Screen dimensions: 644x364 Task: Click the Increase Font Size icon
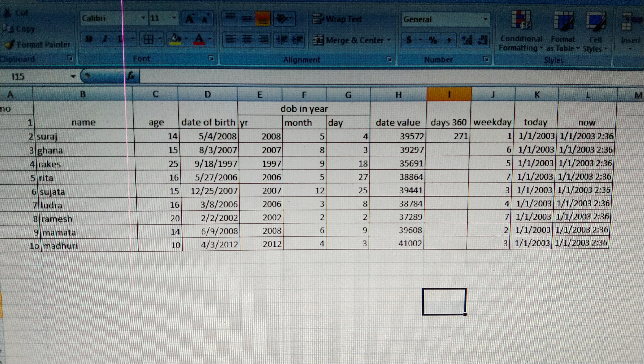point(190,19)
